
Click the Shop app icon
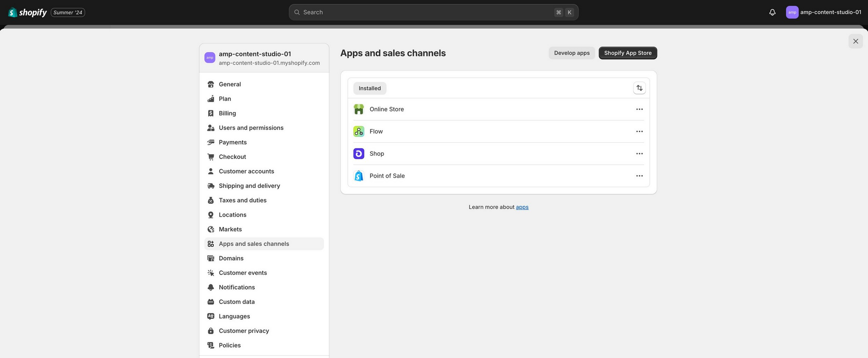(x=359, y=154)
